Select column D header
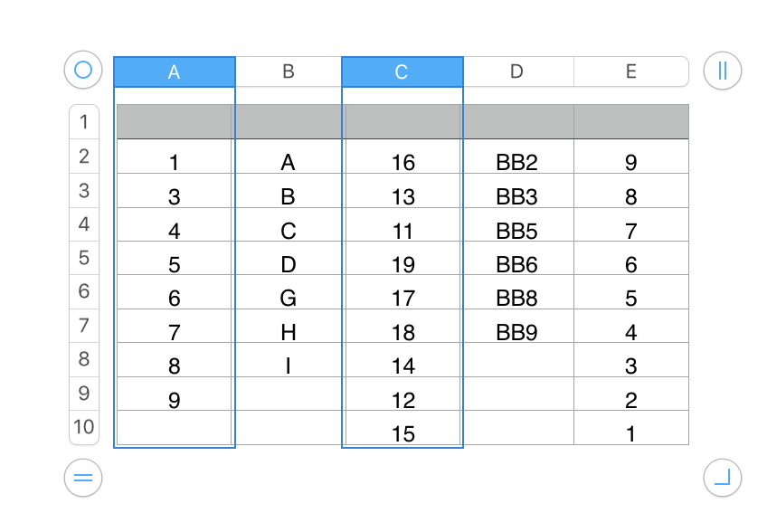The height and width of the screenshot is (532, 767). pyautogui.click(x=516, y=72)
